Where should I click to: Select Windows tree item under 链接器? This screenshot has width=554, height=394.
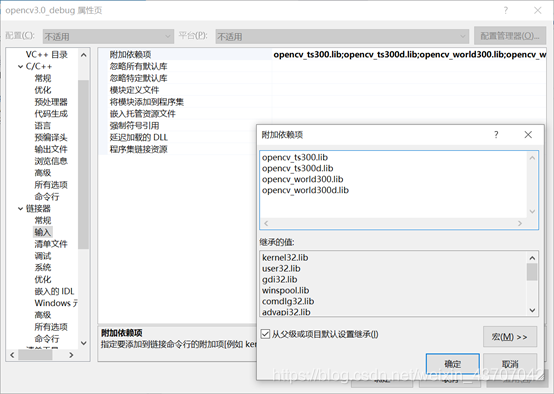click(x=56, y=303)
